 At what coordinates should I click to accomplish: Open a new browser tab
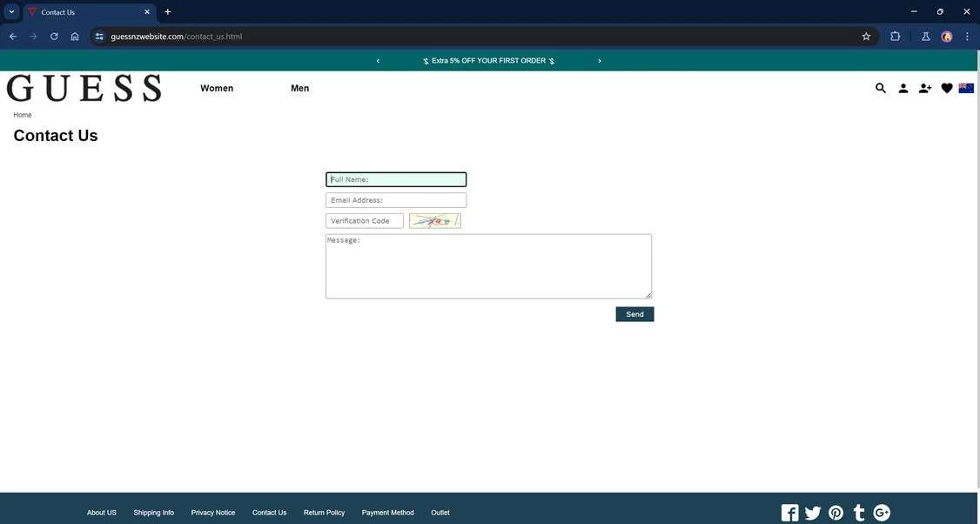(x=167, y=12)
